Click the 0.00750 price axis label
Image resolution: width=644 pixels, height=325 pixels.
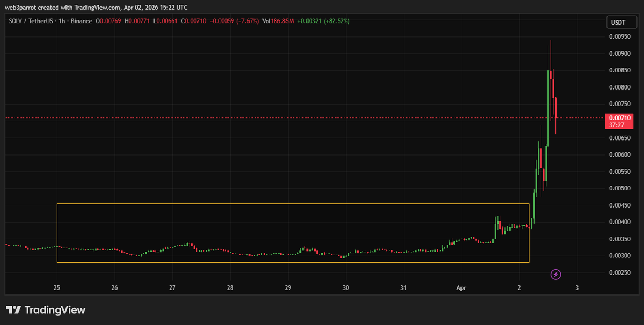click(x=620, y=104)
